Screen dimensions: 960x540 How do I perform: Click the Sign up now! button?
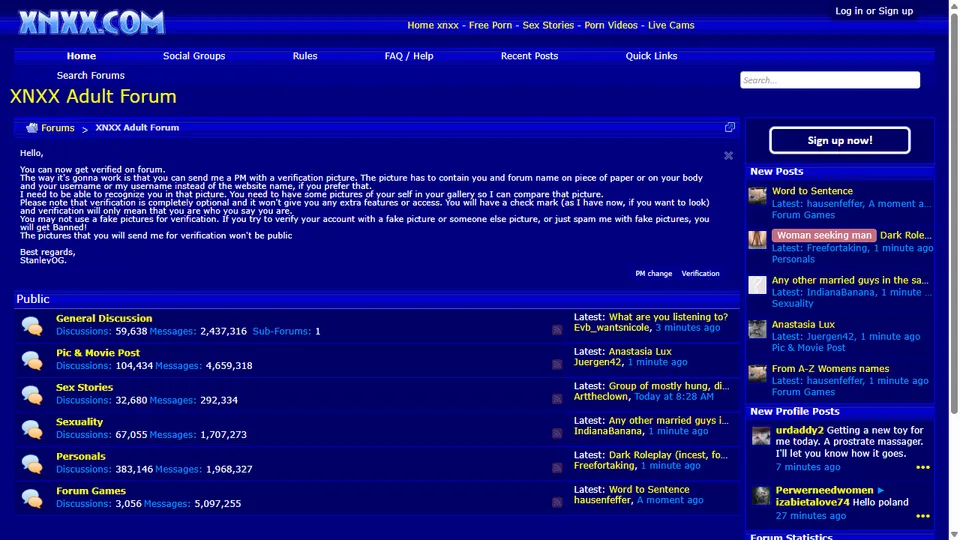(x=839, y=140)
